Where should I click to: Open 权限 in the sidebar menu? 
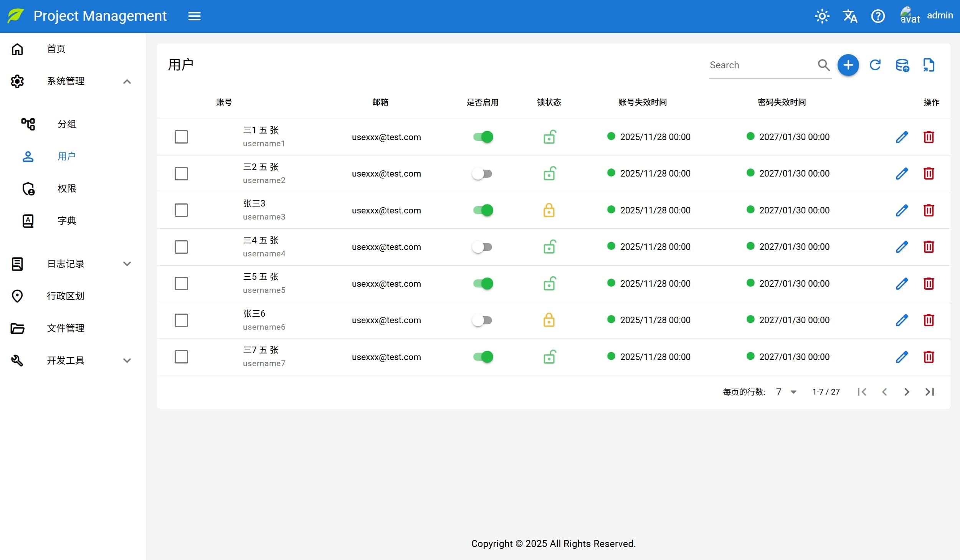[67, 188]
